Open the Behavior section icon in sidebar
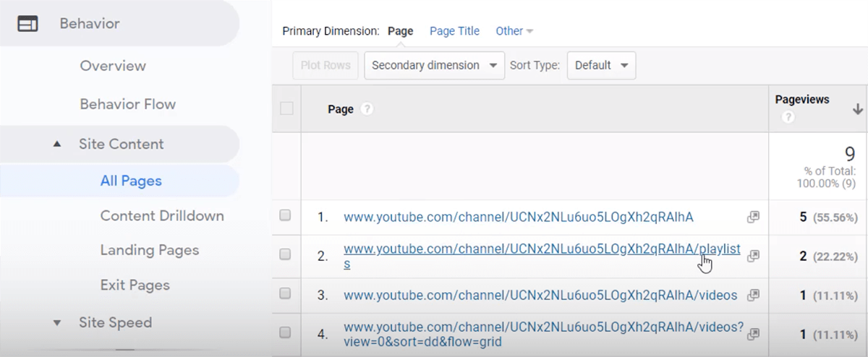This screenshot has height=357, width=868. pos(27,24)
